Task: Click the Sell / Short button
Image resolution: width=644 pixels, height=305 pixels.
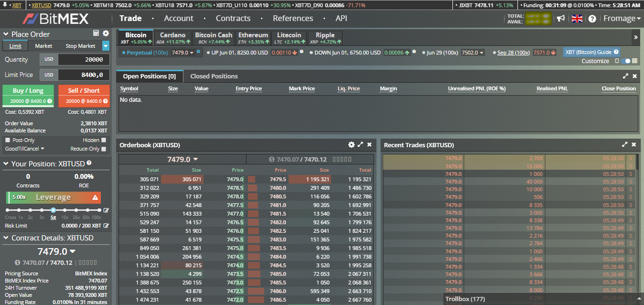Action: 84,96
